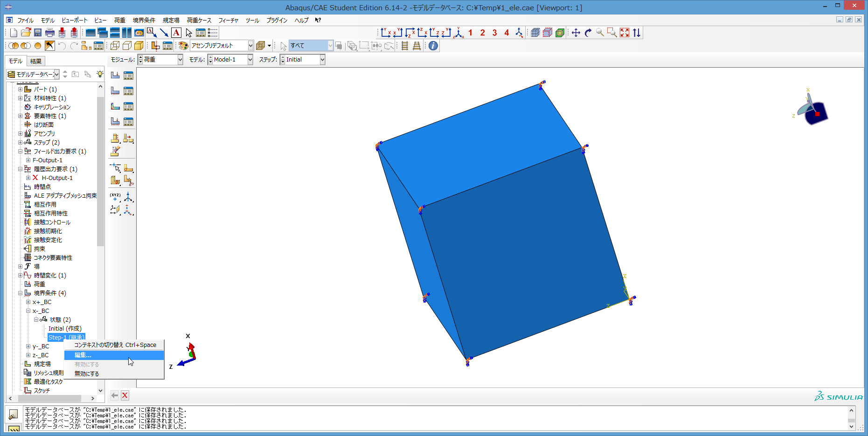The width and height of the screenshot is (868, 436).
Task: Click the Pan View tool
Action: (576, 33)
